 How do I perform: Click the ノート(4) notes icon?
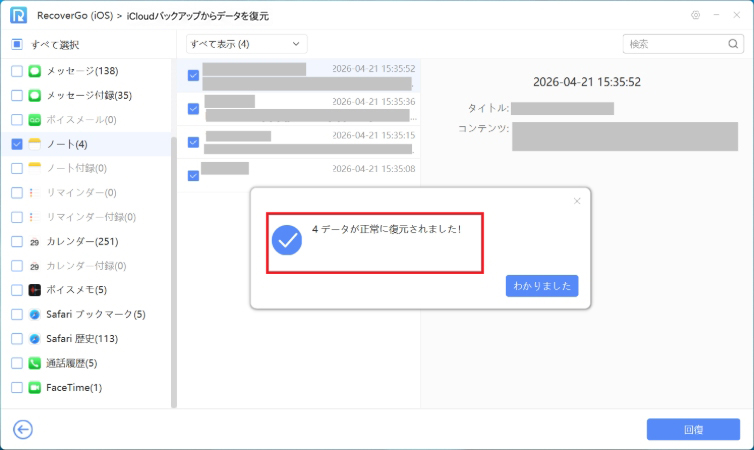[35, 144]
